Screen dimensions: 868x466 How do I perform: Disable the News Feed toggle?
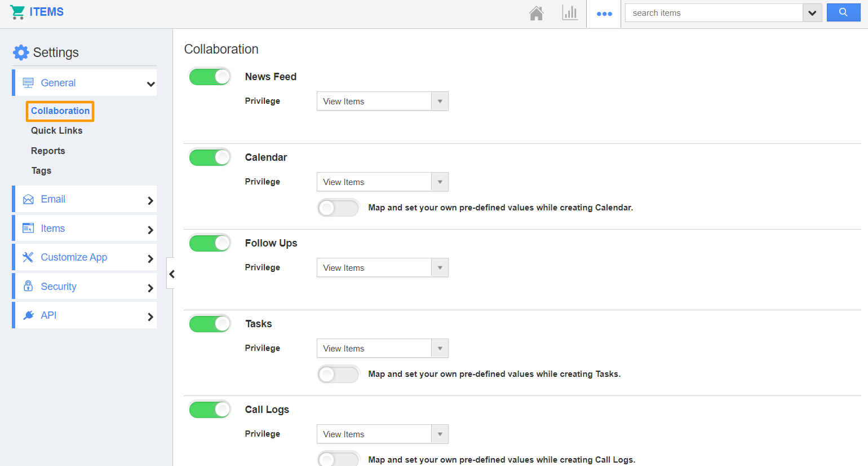[210, 77]
